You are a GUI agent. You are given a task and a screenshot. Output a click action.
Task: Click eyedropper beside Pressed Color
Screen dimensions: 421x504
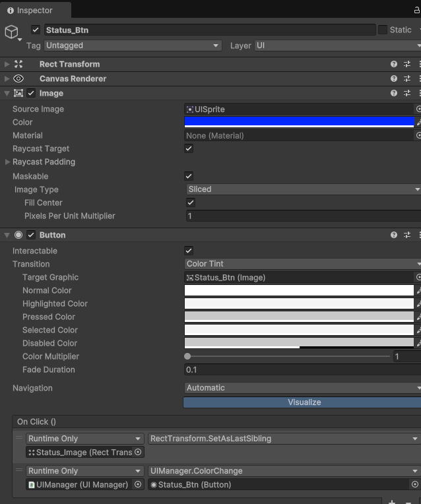[418, 317]
